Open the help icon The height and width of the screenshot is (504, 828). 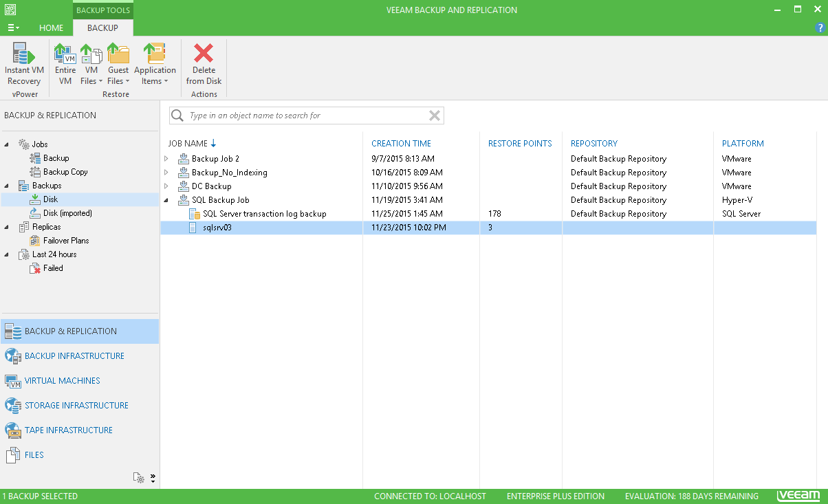point(820,28)
